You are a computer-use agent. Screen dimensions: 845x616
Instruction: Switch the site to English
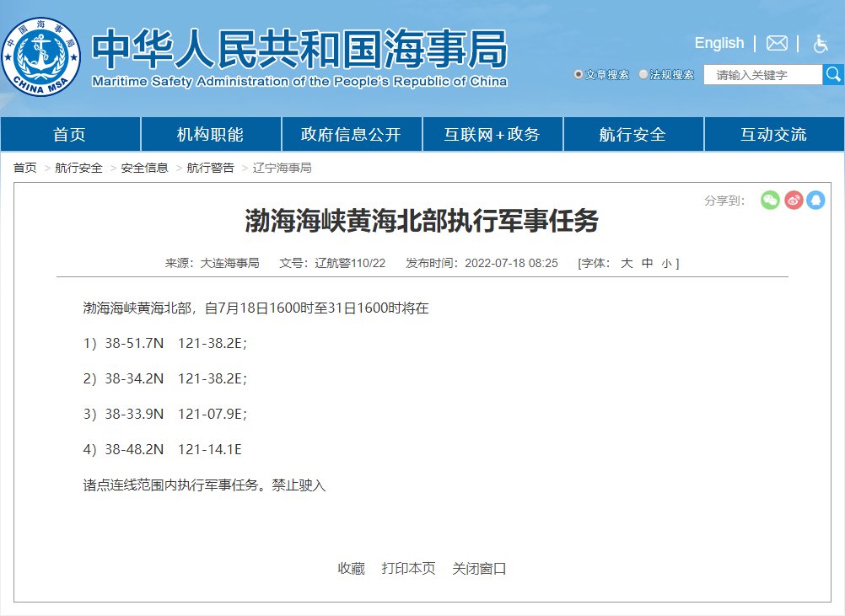pyautogui.click(x=719, y=43)
